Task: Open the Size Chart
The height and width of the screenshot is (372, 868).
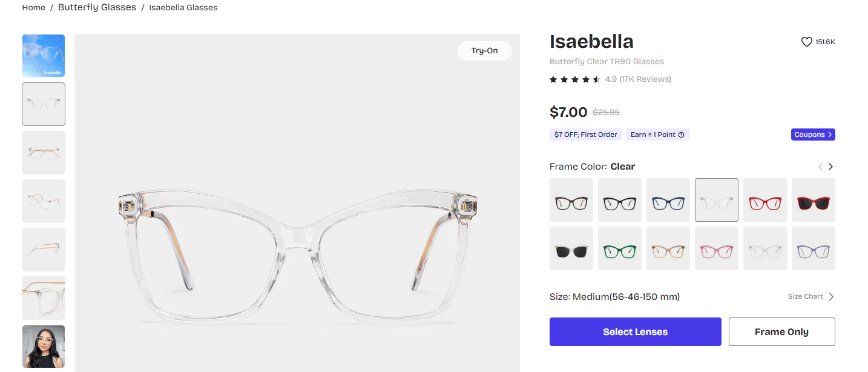Action: point(805,296)
